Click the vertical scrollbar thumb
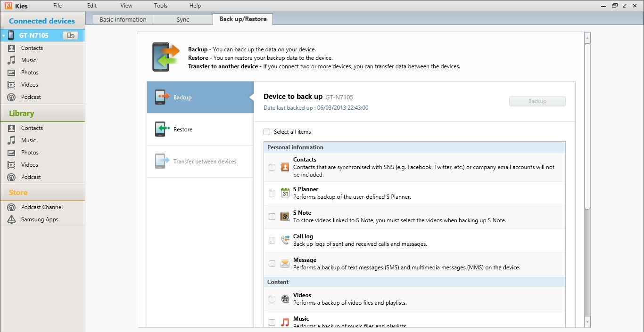 [x=587, y=126]
